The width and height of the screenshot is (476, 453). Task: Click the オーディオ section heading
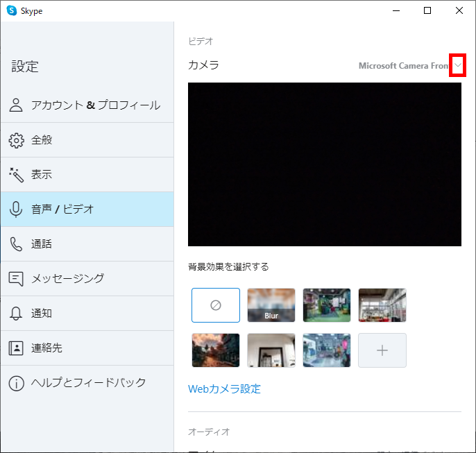click(209, 431)
